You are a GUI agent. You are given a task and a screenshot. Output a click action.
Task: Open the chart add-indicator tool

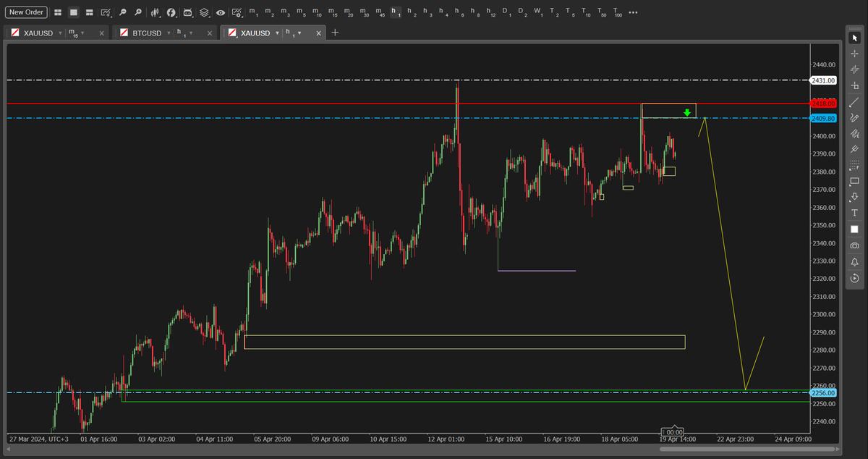click(106, 12)
